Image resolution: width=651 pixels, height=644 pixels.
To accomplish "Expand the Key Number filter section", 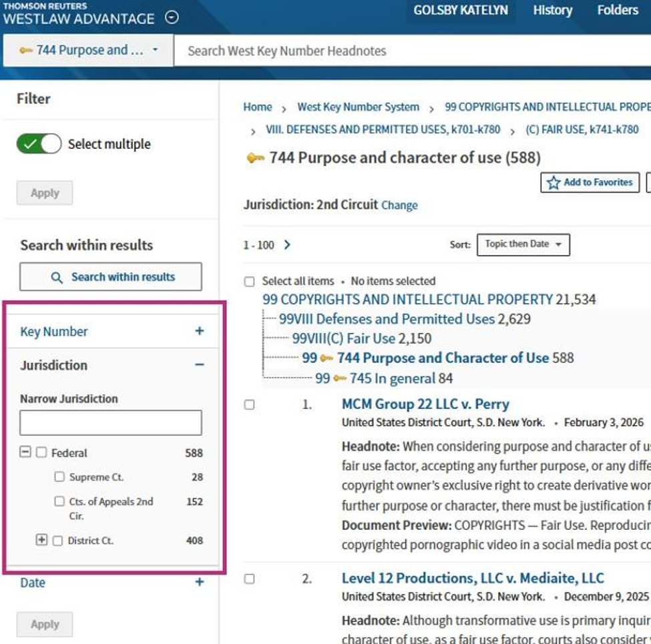I will [x=199, y=331].
